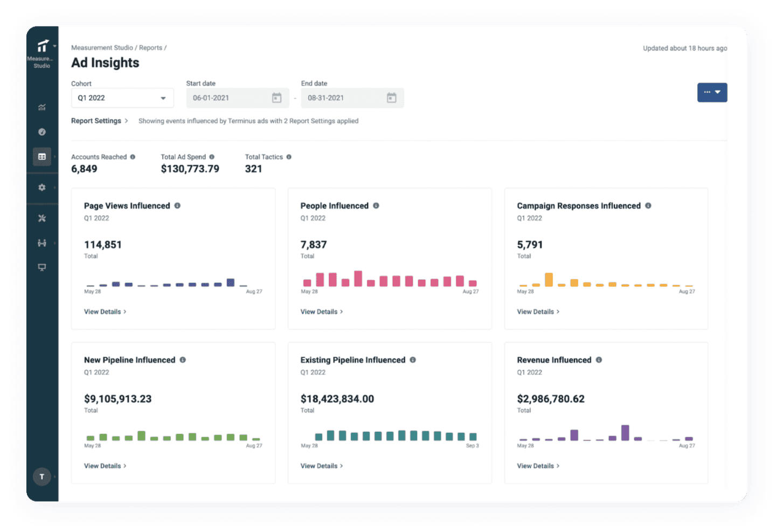
Task: Click the presentation screen icon in sidebar
Action: pos(42,267)
